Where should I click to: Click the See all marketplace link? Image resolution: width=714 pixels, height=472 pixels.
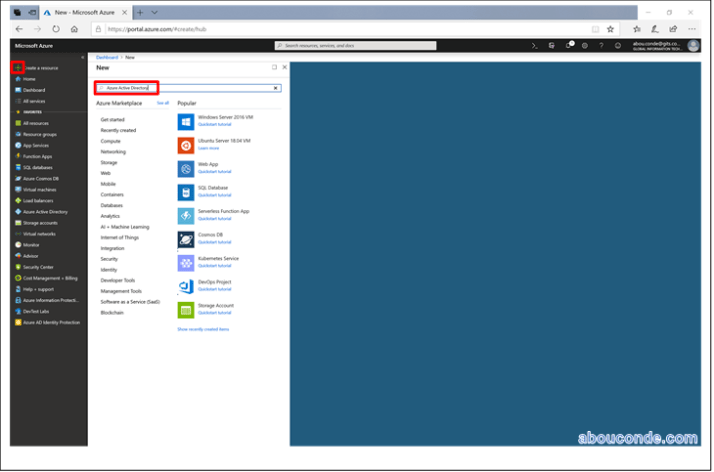163,103
